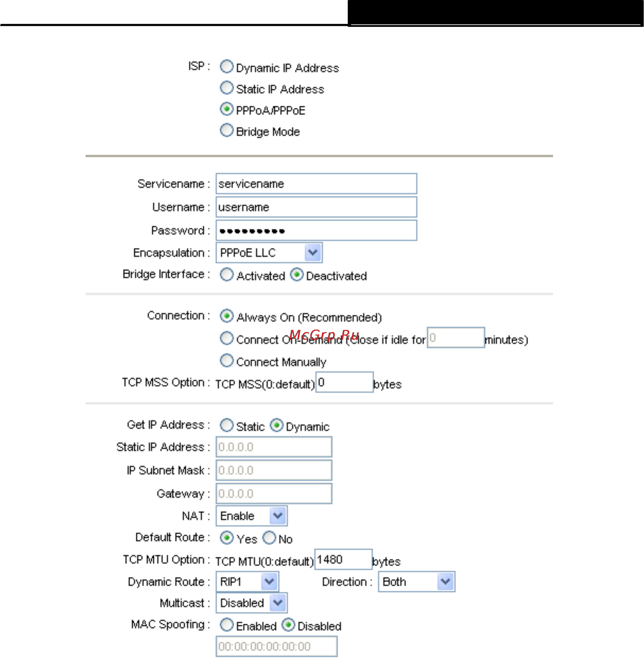Click the Servicename input field
644x669 pixels.
pyautogui.click(x=316, y=184)
